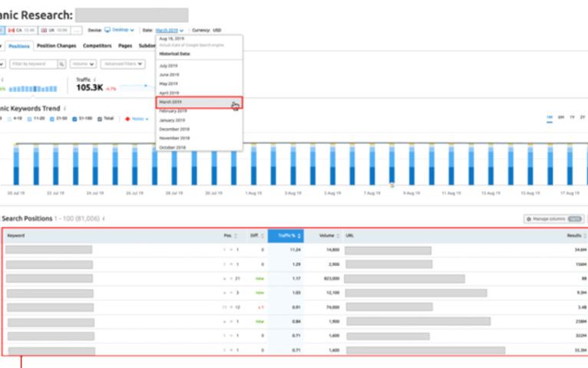Switch to the Position Changes tab
The height and width of the screenshot is (368, 588).
pos(56,46)
